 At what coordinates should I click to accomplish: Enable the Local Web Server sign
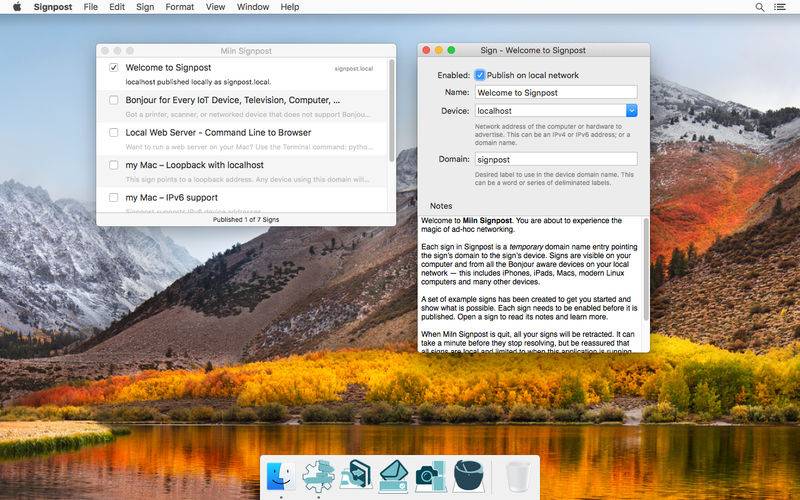[114, 133]
